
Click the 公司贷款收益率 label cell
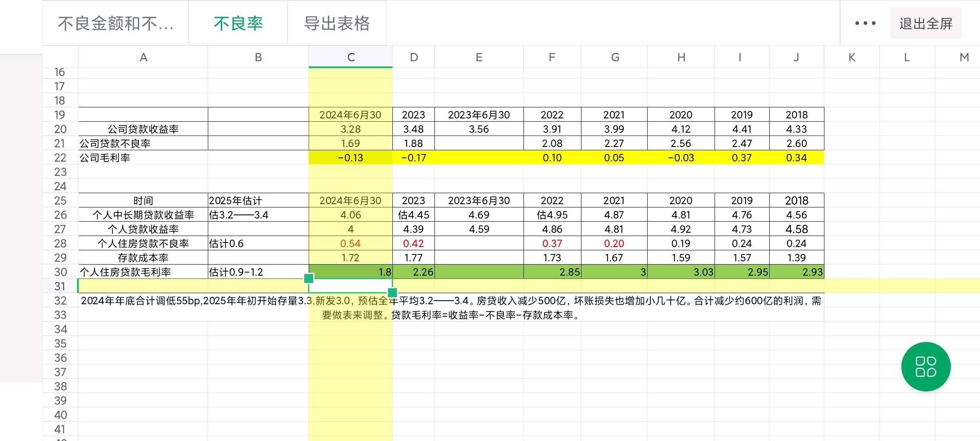click(144, 129)
